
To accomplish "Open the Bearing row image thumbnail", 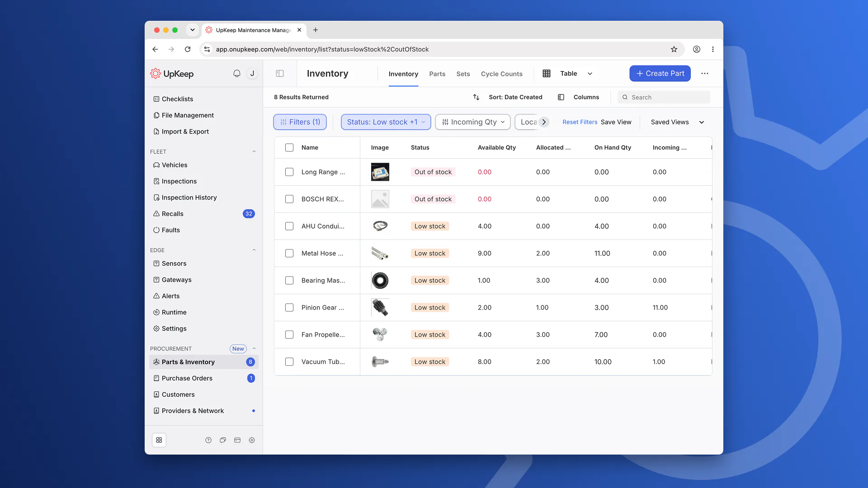I will [380, 281].
